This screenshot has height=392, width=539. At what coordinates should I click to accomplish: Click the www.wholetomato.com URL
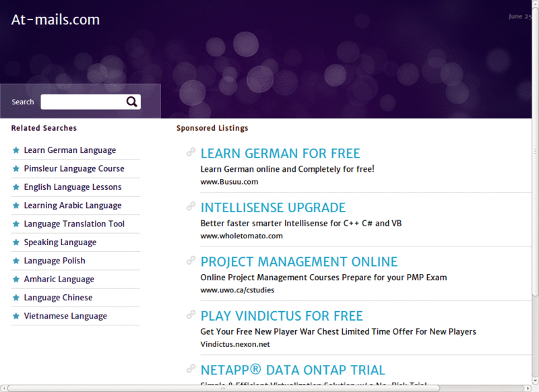tap(242, 236)
